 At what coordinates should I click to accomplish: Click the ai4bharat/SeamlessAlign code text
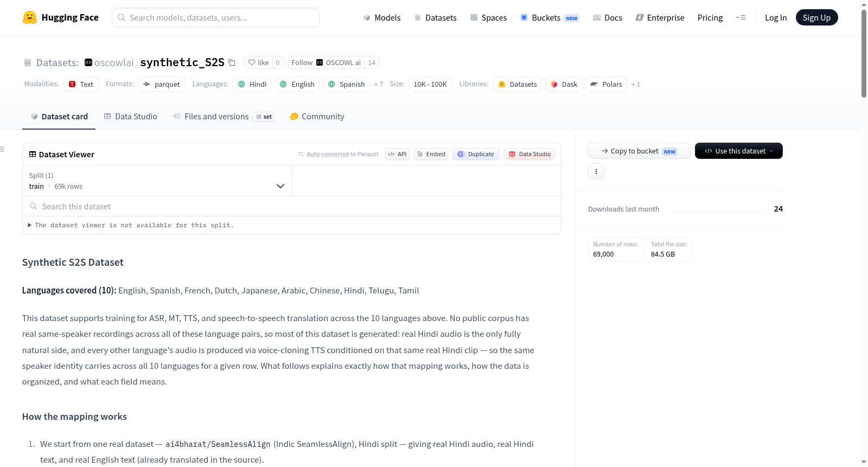[218, 444]
